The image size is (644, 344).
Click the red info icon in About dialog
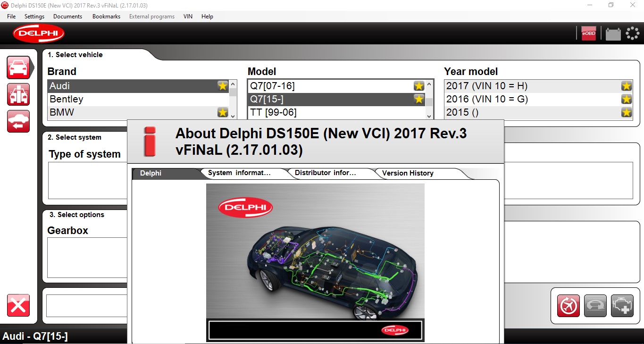[150, 142]
